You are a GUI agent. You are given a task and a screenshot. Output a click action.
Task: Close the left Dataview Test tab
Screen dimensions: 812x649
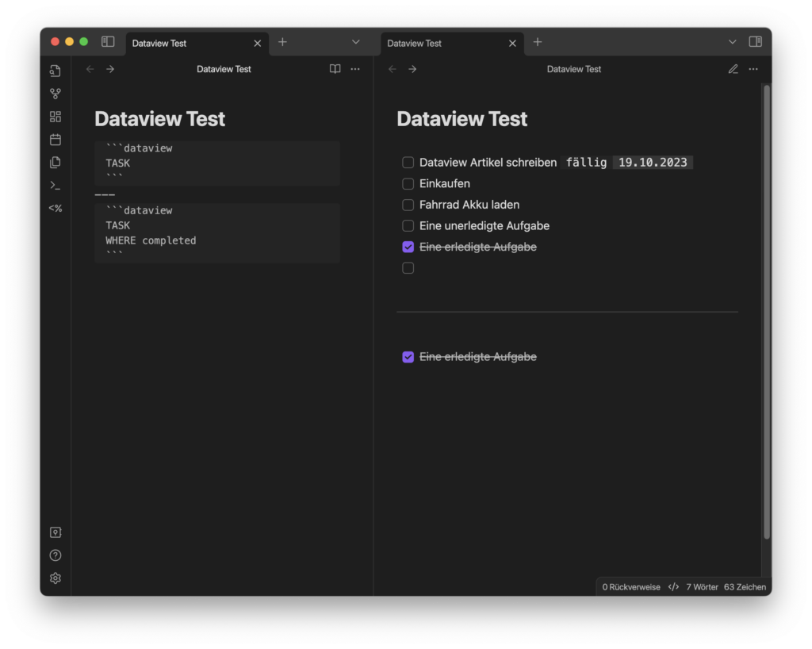(x=258, y=44)
